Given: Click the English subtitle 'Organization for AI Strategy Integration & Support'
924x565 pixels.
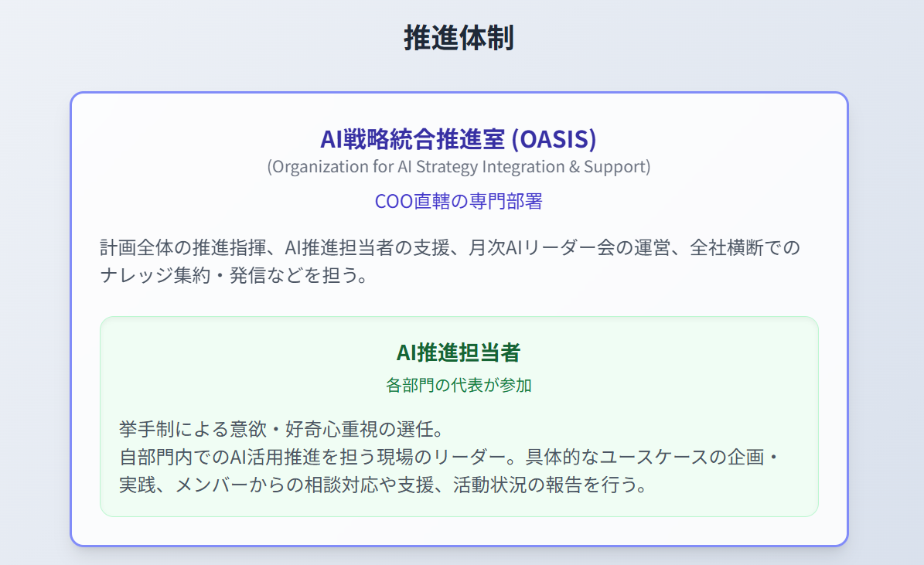Looking at the screenshot, I should [x=459, y=167].
